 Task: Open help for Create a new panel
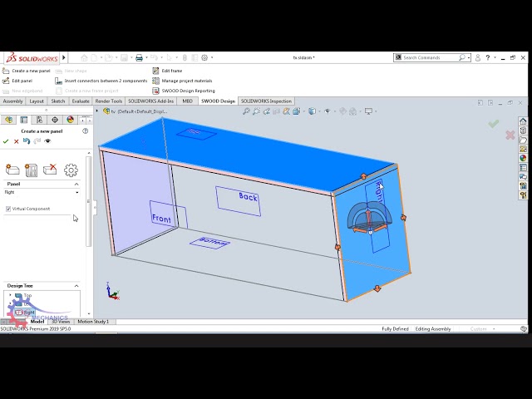86,131
